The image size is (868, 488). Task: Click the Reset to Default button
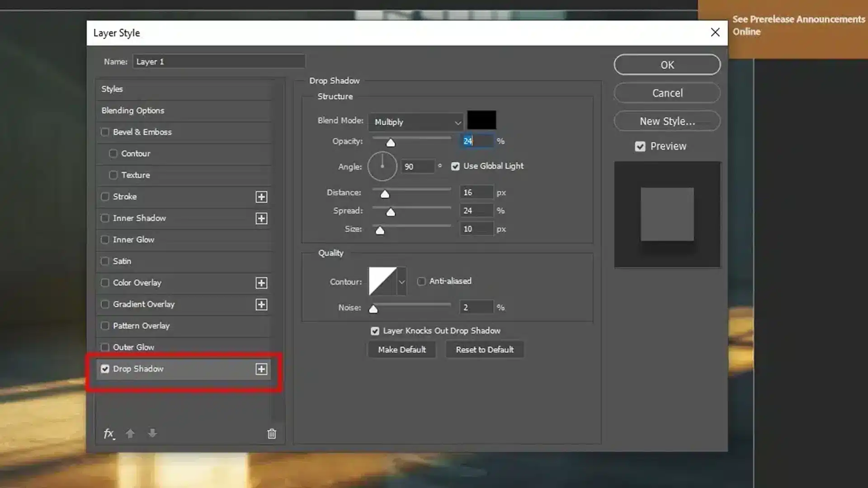485,350
